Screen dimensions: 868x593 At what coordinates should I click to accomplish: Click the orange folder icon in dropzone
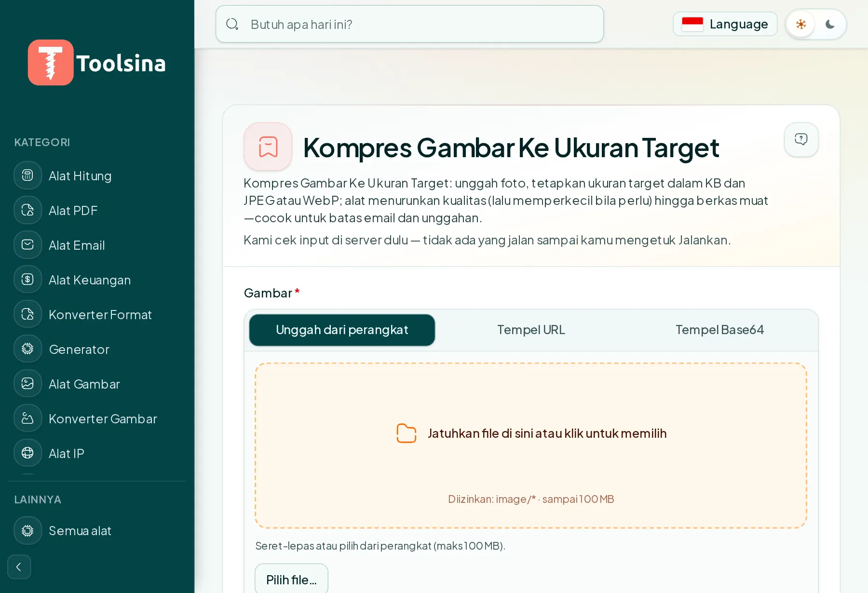coord(406,433)
